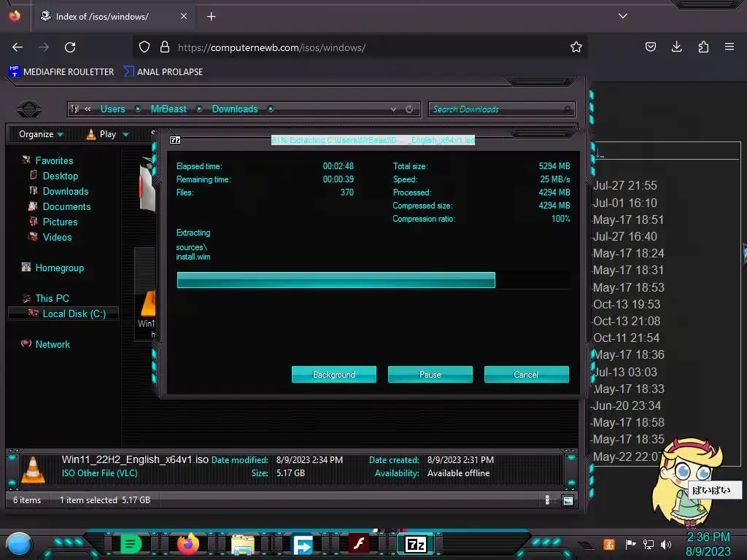Open Favorites in the navigation pane
Image resolution: width=747 pixels, height=560 pixels.
tap(54, 160)
